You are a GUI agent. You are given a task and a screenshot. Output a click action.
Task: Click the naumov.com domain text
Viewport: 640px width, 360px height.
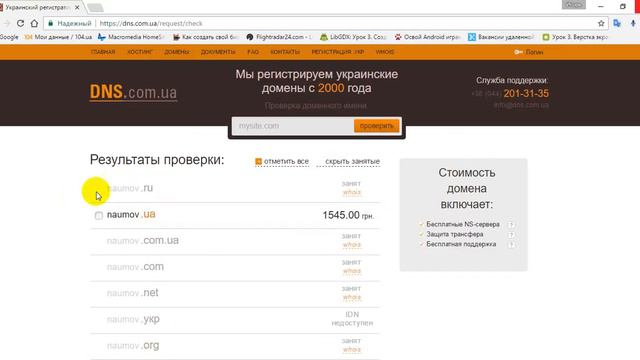[135, 267]
